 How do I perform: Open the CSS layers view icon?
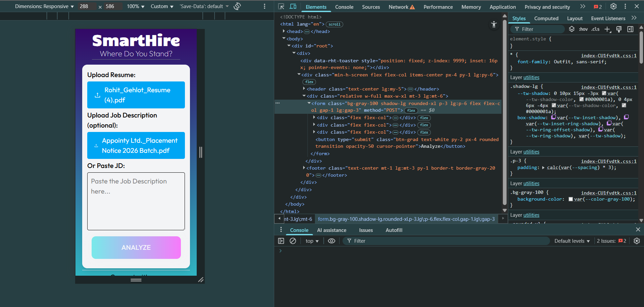[x=572, y=29]
